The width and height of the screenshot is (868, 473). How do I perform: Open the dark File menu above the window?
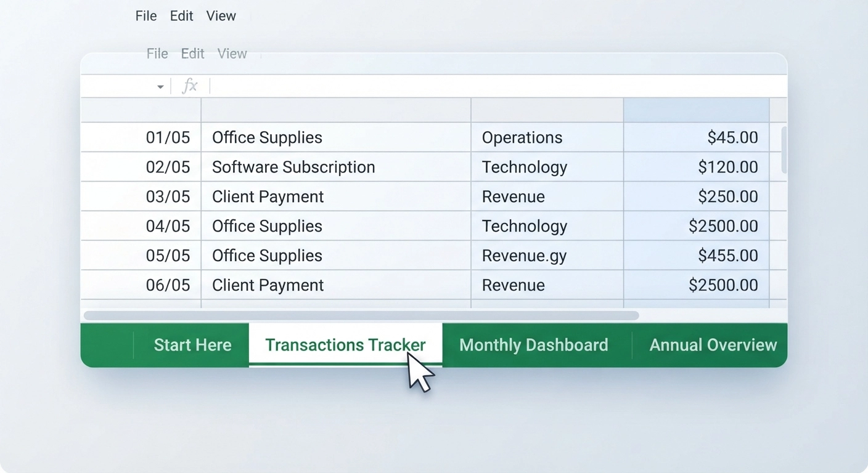146,16
